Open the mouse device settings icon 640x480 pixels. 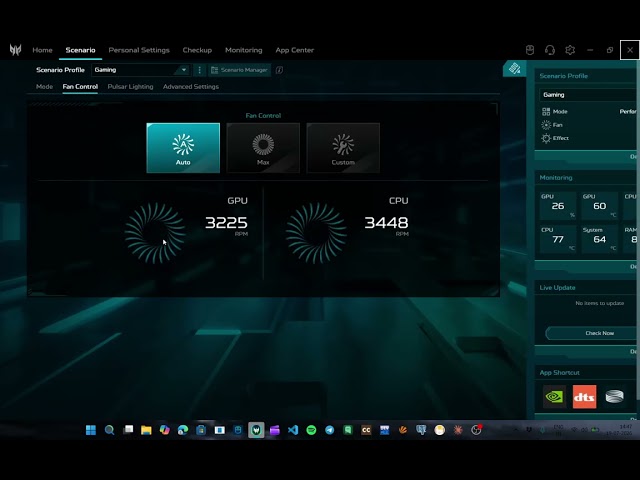click(x=530, y=50)
